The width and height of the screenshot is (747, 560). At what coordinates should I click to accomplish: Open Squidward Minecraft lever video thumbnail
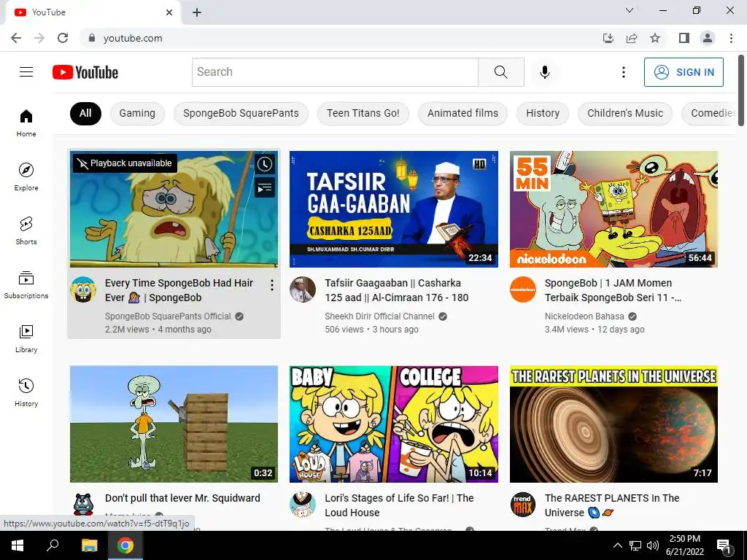[x=174, y=424]
